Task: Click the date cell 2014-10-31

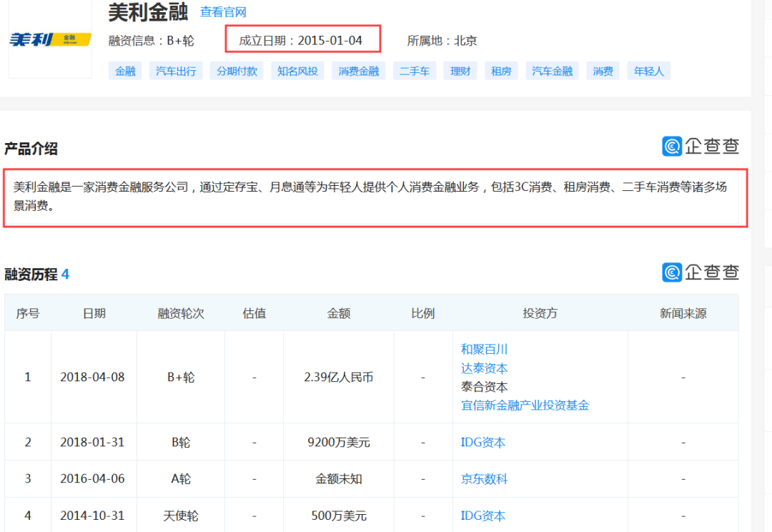Action: 92,516
